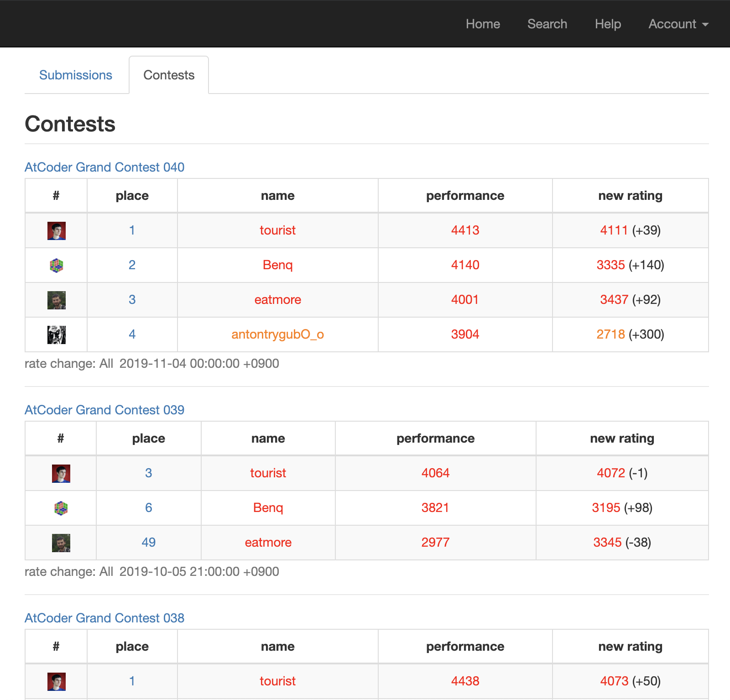Image resolution: width=730 pixels, height=700 pixels.
Task: Select new rating 3195 (+98)
Action: pos(622,507)
